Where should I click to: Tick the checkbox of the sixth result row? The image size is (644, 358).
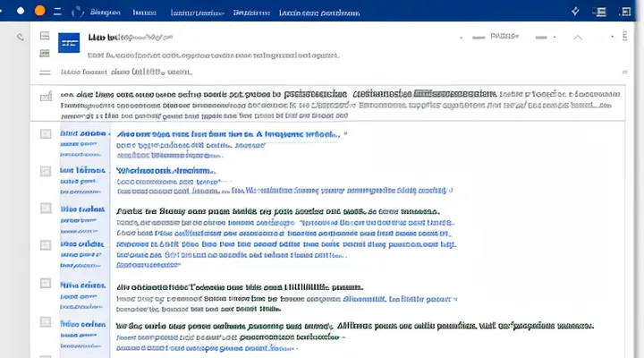46,322
